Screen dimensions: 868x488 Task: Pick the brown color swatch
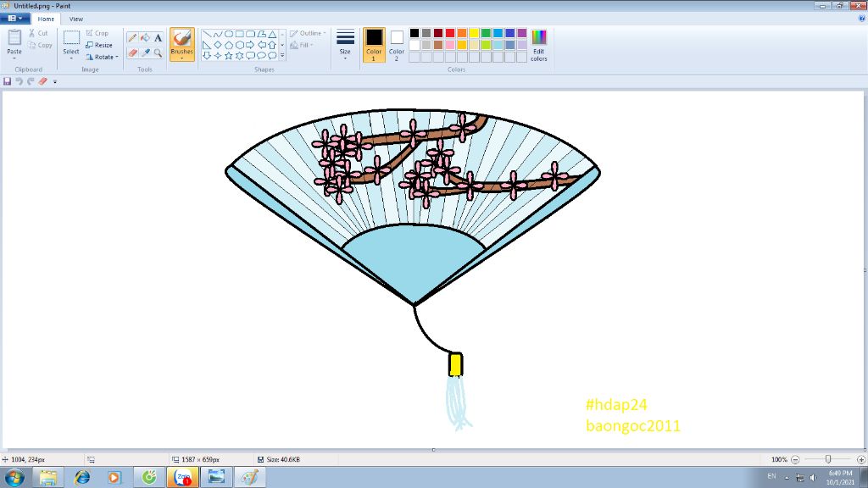[x=438, y=45]
